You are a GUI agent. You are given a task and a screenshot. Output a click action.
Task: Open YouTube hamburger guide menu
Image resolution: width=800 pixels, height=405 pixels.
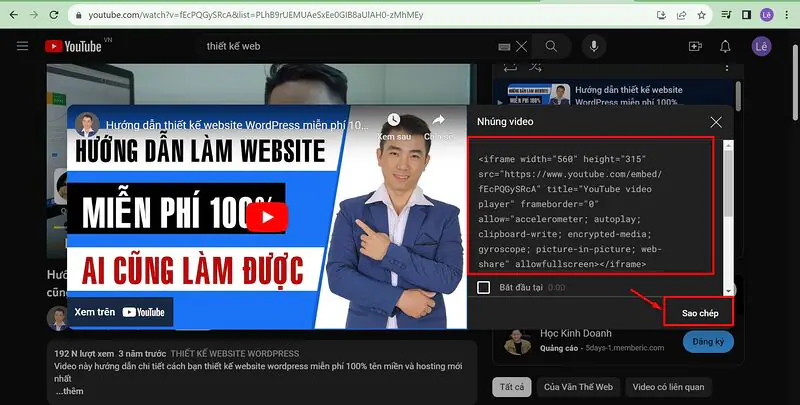(x=22, y=46)
